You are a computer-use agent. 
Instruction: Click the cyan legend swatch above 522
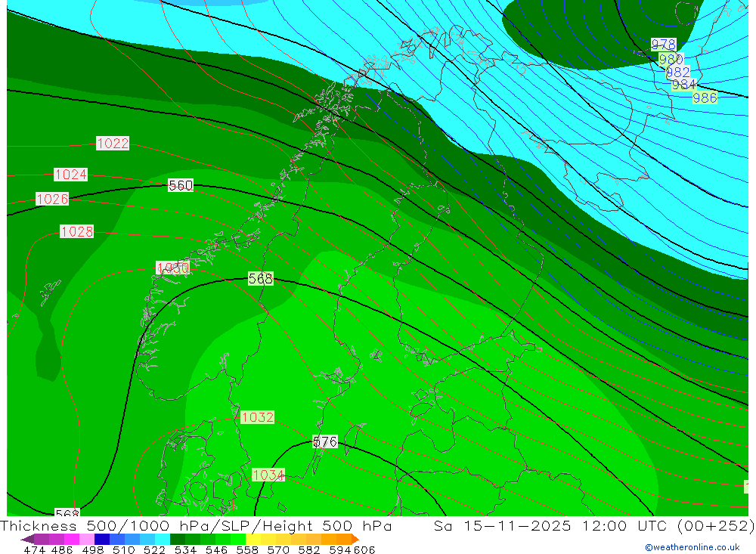tap(163, 539)
